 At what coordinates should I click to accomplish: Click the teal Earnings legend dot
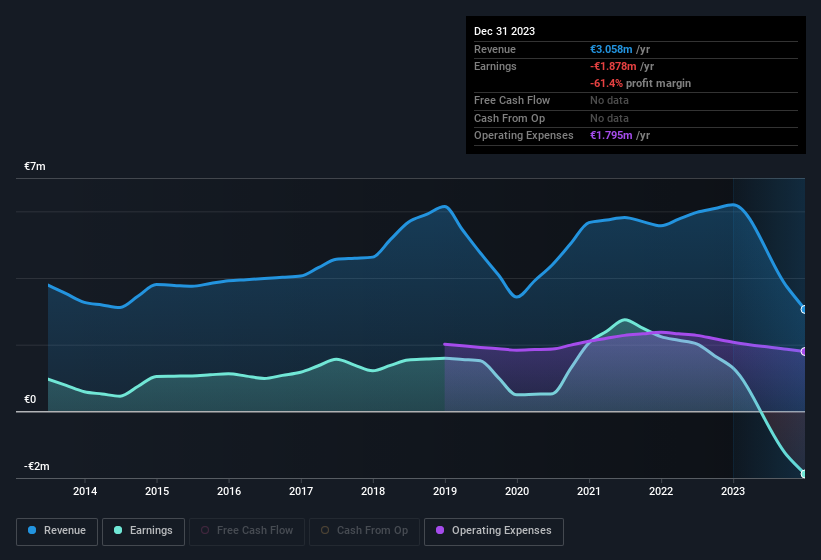[x=119, y=531]
